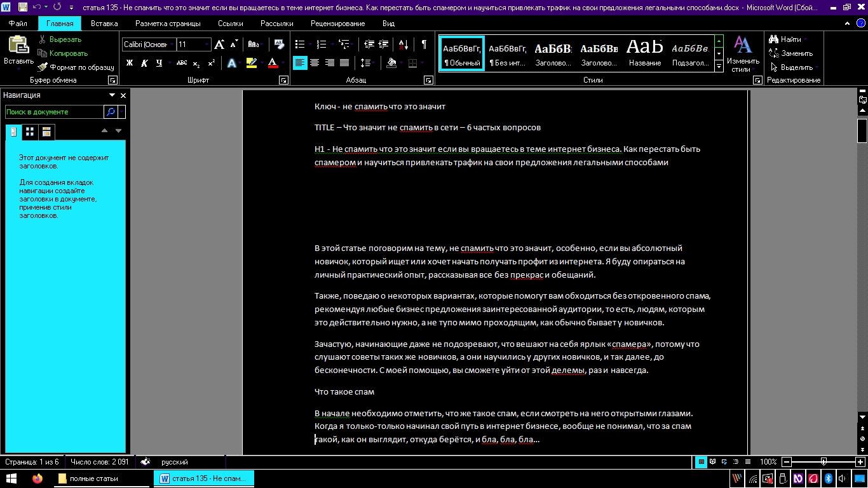The image size is (868, 488).
Task: Click the zoom slider handle
Action: tap(824, 462)
